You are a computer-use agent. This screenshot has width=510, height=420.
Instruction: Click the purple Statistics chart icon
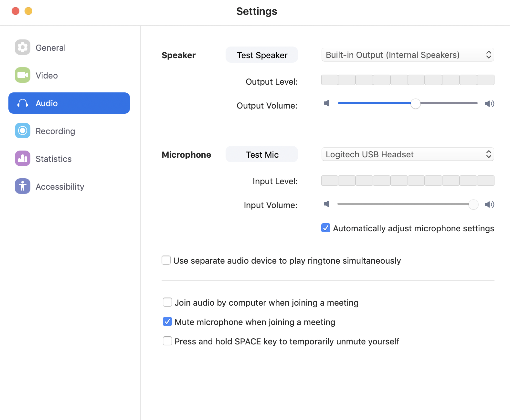coord(23,159)
